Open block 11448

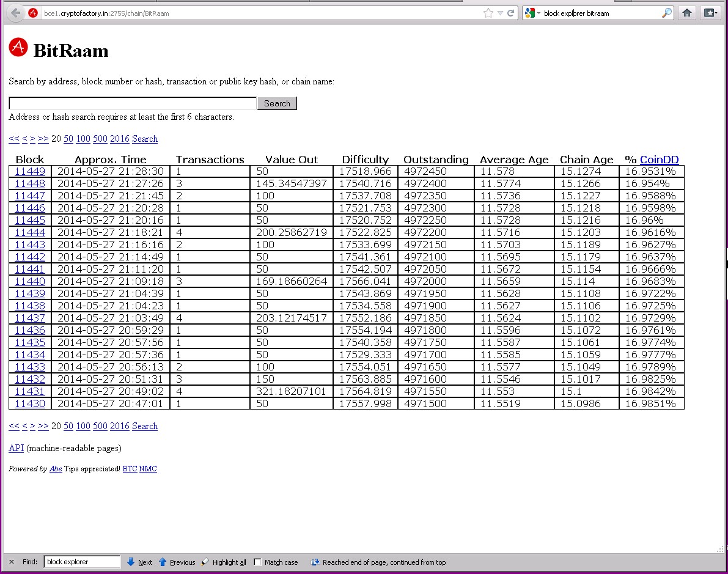point(30,183)
